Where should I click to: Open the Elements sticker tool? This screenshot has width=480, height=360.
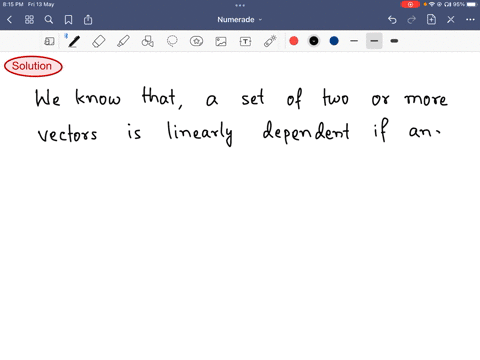tap(196, 41)
